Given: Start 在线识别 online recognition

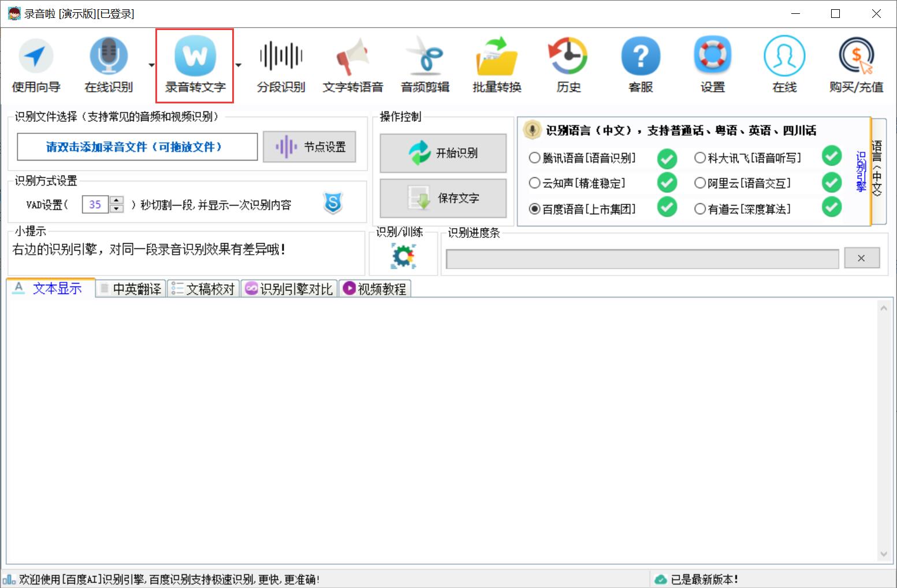Looking at the screenshot, I should coord(109,65).
